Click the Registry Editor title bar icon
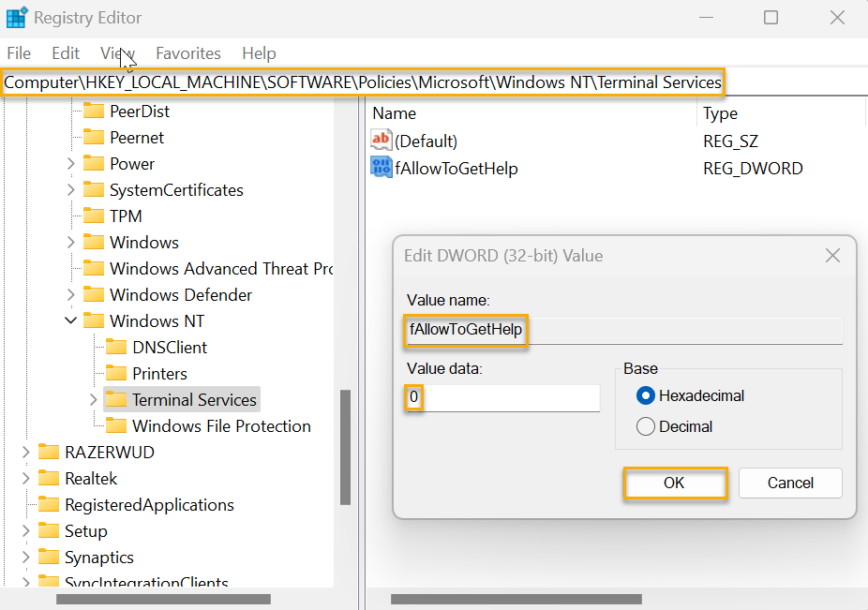Viewport: 868px width, 610px height. (16, 17)
